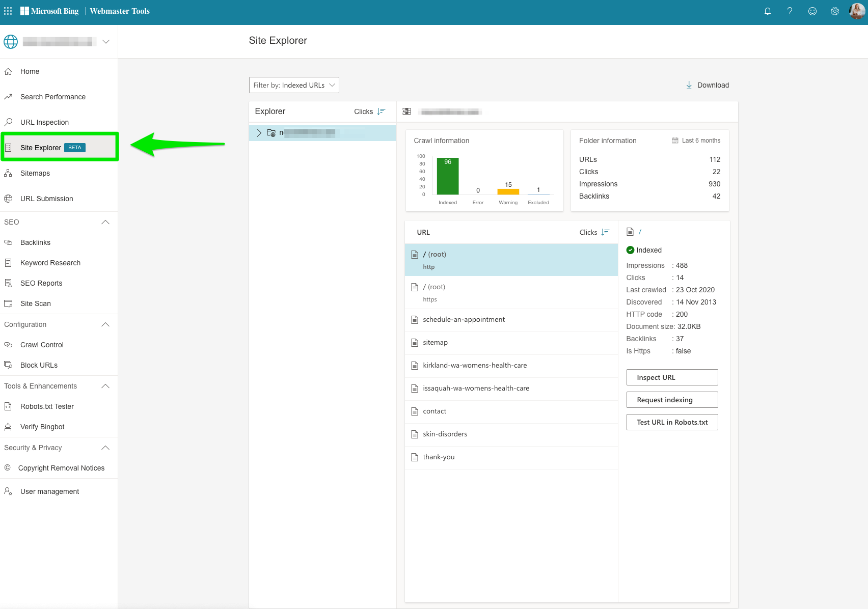
Task: Send feedback via the smiley icon
Action: 812,11
